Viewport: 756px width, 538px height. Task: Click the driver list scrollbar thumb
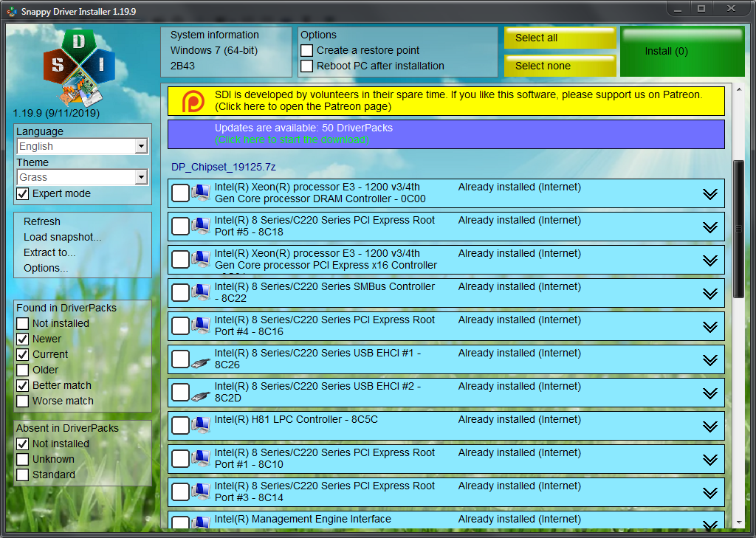(738, 229)
